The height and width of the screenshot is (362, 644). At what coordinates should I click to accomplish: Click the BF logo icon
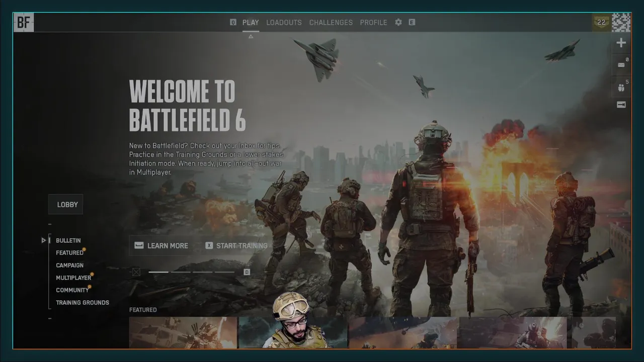tap(24, 23)
